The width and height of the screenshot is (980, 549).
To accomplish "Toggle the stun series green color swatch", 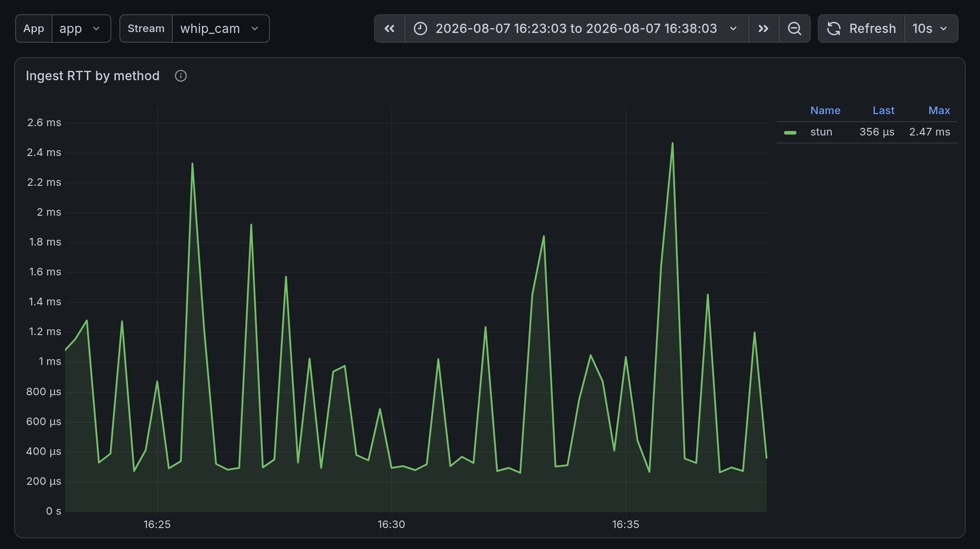I will [790, 132].
